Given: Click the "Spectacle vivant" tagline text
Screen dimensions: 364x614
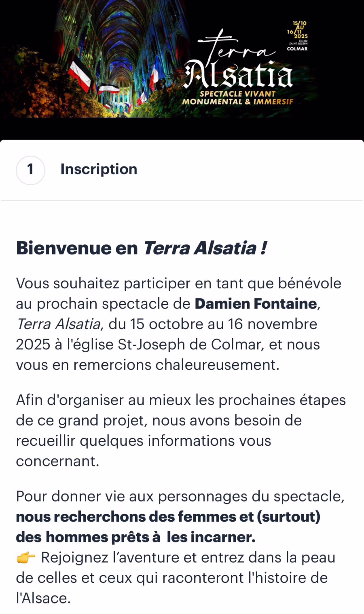Looking at the screenshot, I should [237, 94].
